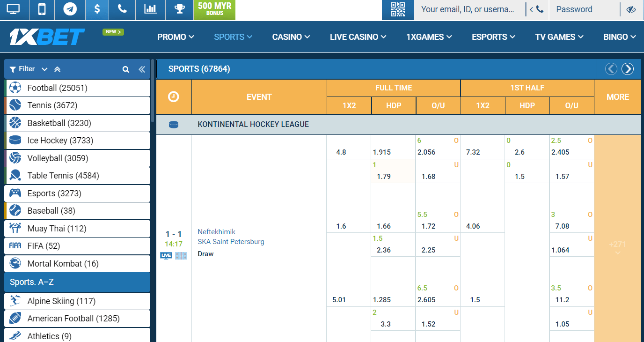
Task: Select Esports (3273) in sidebar
Action: point(77,193)
